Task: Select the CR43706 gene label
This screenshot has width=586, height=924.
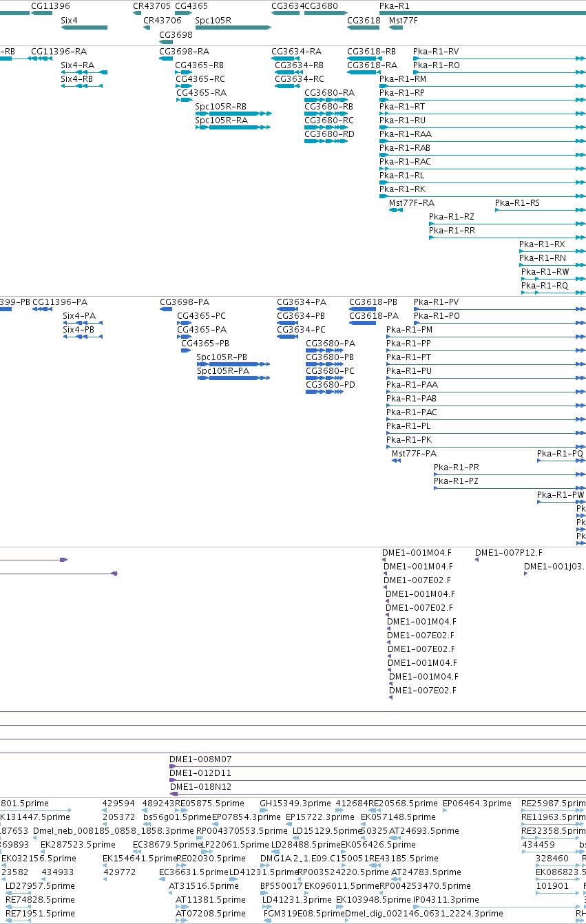Action: [x=163, y=20]
